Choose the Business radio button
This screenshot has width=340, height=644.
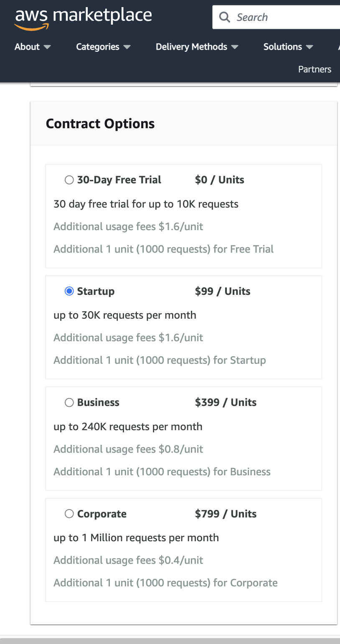(69, 403)
